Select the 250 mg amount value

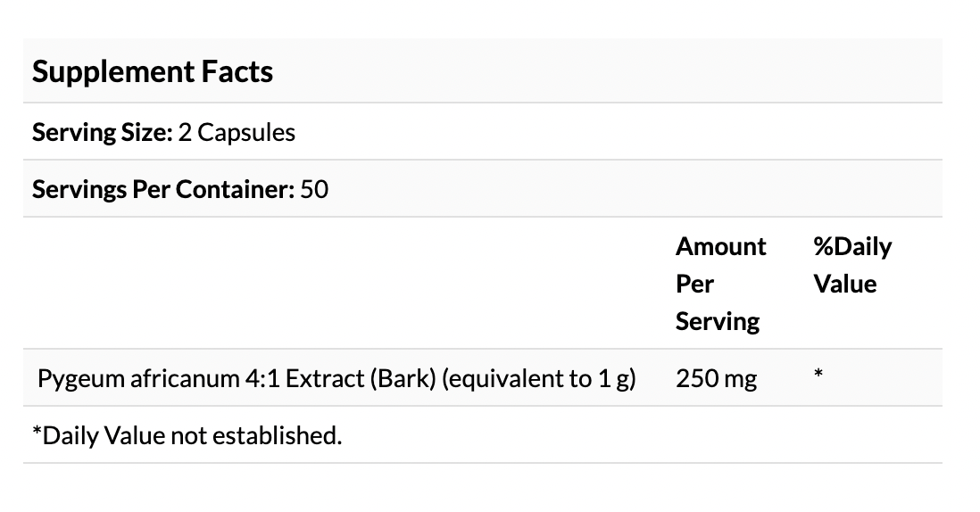click(716, 379)
